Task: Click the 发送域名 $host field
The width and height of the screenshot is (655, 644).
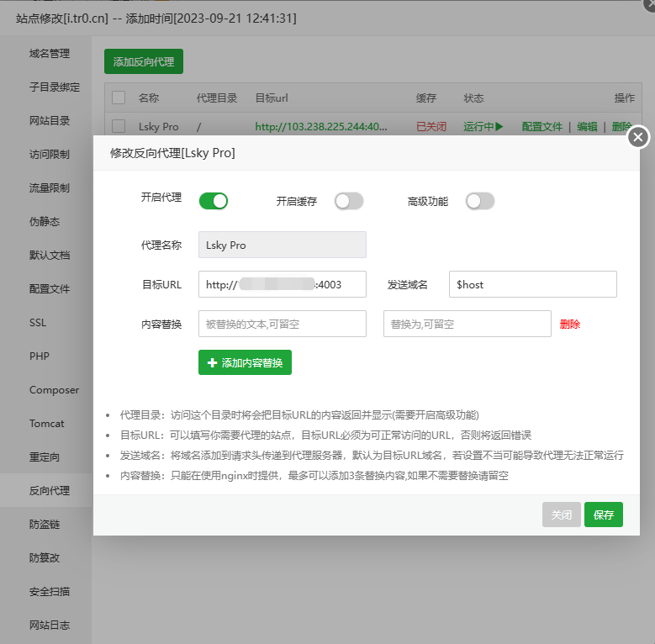Action: pos(533,284)
